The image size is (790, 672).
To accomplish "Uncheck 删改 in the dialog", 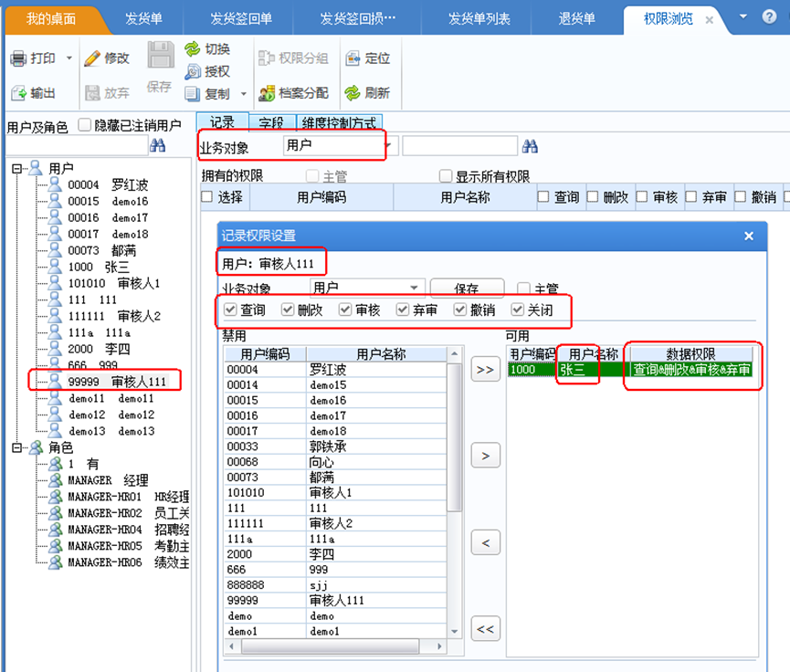I will tap(288, 310).
